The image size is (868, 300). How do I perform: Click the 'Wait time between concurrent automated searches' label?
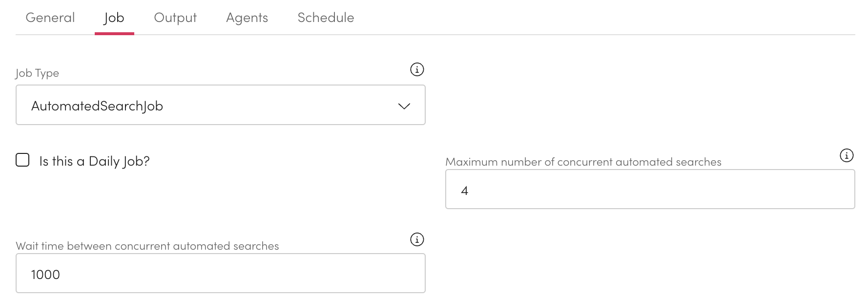pos(147,246)
